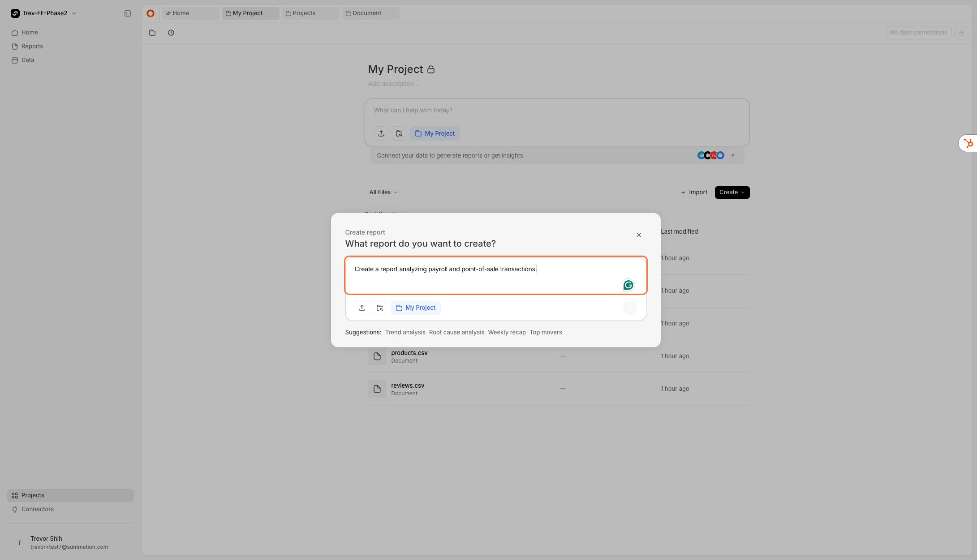
Task: Click the report description text area
Action: pyautogui.click(x=496, y=276)
